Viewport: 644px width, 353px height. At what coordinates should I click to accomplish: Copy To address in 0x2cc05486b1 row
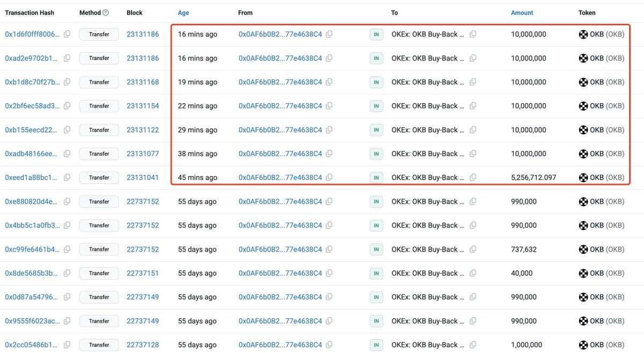(x=473, y=345)
